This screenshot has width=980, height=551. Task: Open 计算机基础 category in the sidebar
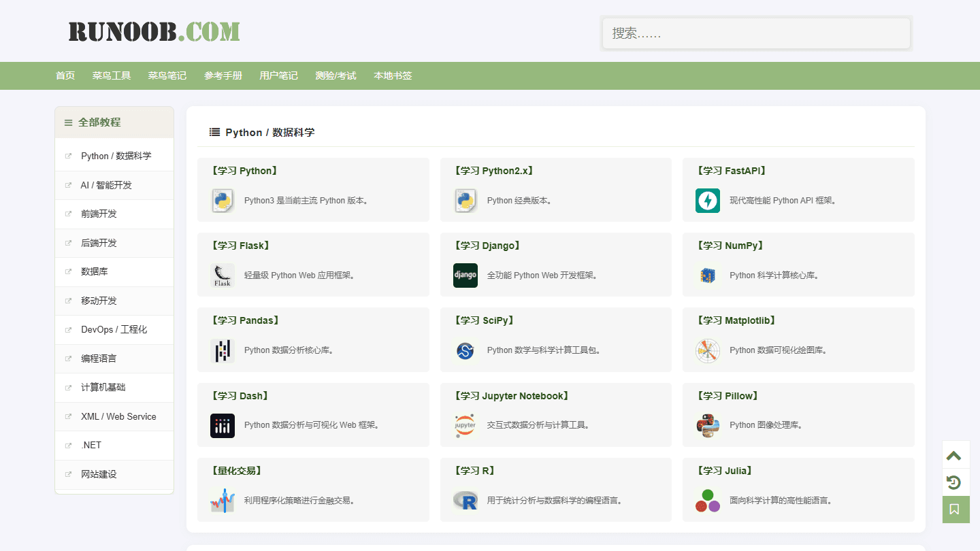pyautogui.click(x=103, y=387)
